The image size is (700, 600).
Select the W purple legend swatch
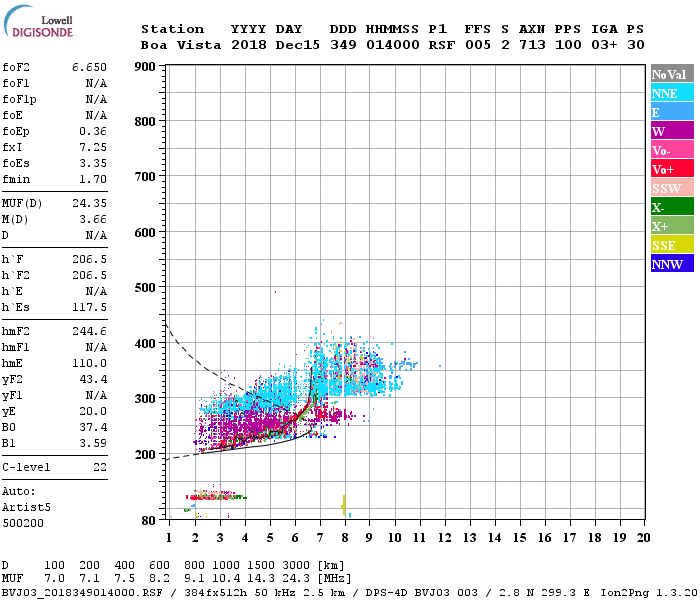pyautogui.click(x=672, y=131)
